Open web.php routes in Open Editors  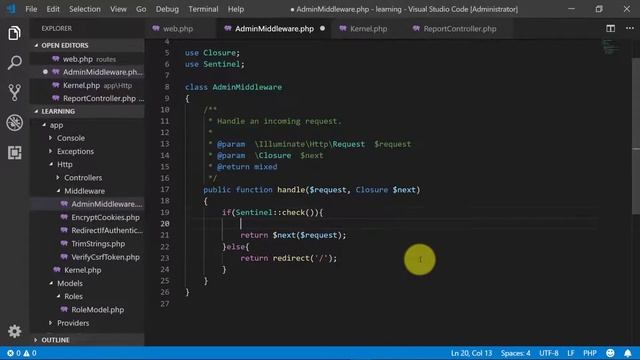click(x=87, y=59)
